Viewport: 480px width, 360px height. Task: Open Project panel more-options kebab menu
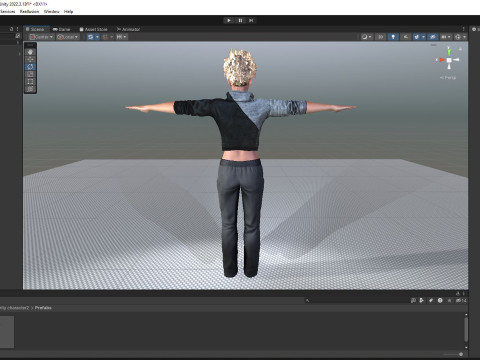464,293
